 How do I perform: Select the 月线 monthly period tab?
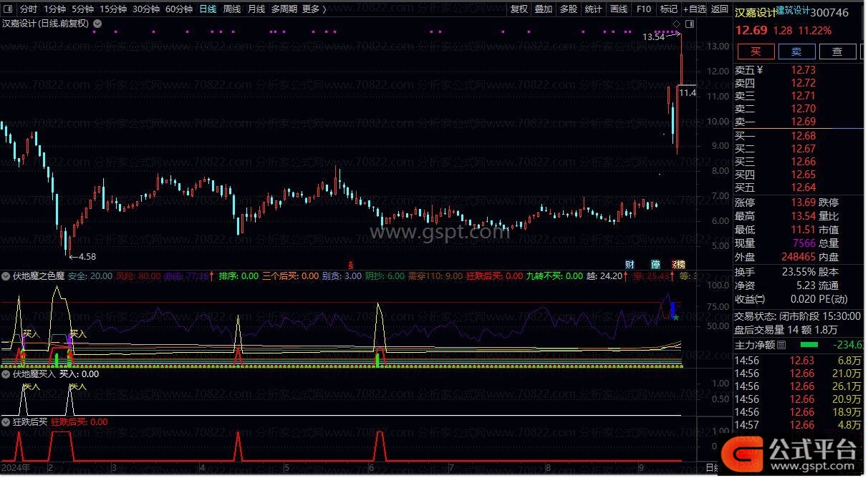tap(256, 9)
